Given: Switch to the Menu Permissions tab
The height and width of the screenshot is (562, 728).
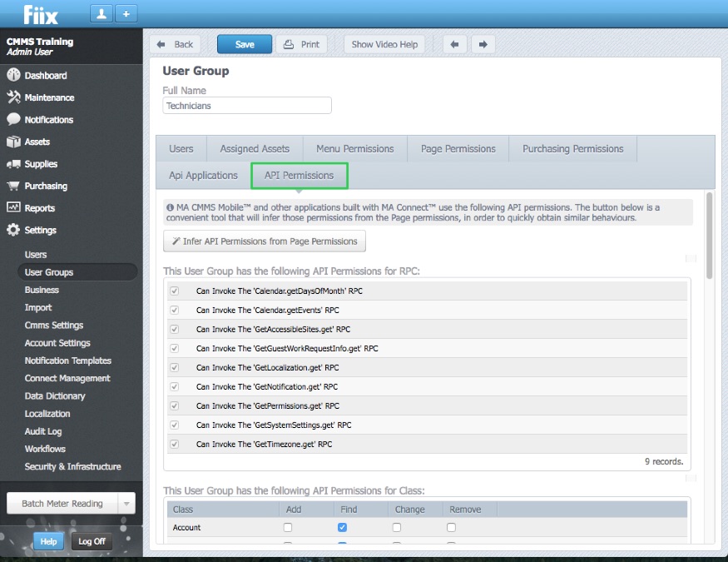Looking at the screenshot, I should tap(354, 149).
